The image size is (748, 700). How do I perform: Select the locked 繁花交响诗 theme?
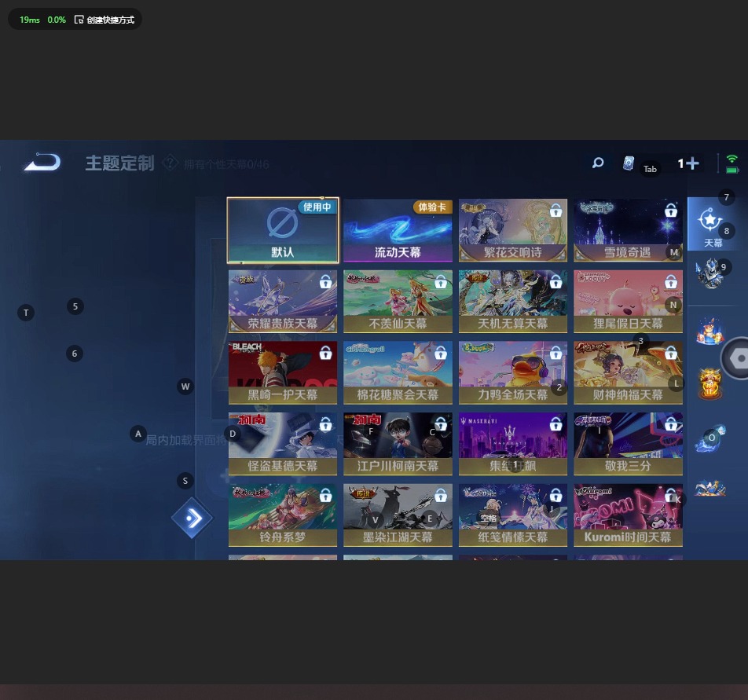click(x=513, y=230)
